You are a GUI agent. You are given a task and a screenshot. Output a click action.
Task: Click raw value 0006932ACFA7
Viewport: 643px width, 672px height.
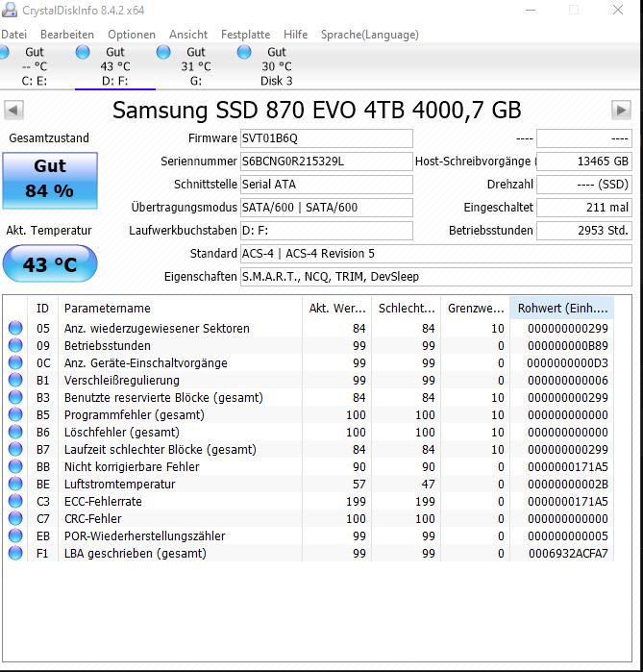click(568, 554)
